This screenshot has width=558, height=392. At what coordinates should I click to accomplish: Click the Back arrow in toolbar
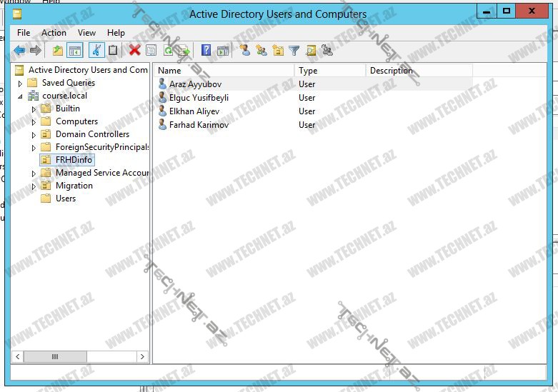19,50
